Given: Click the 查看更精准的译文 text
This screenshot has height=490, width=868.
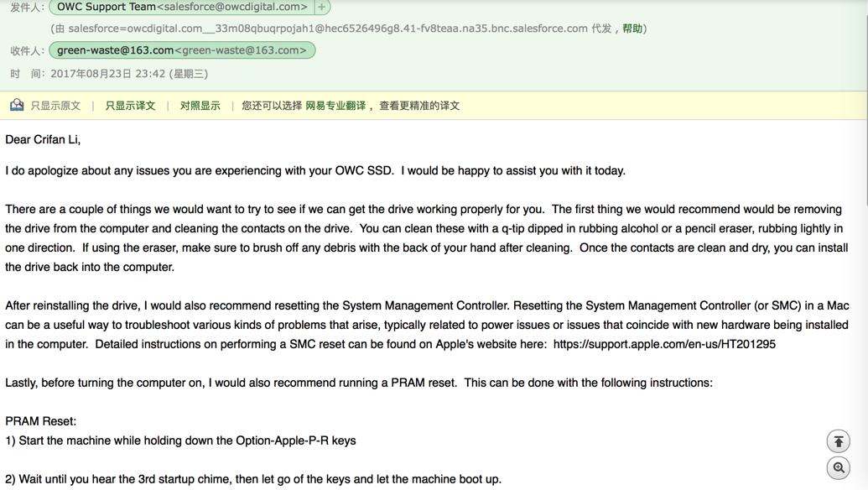Looking at the screenshot, I should [419, 106].
